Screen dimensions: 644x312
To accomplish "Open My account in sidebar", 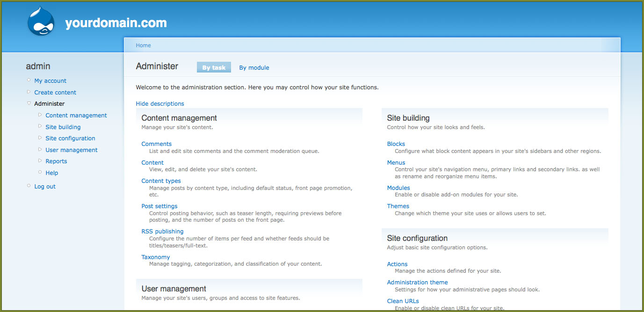I will tap(50, 81).
